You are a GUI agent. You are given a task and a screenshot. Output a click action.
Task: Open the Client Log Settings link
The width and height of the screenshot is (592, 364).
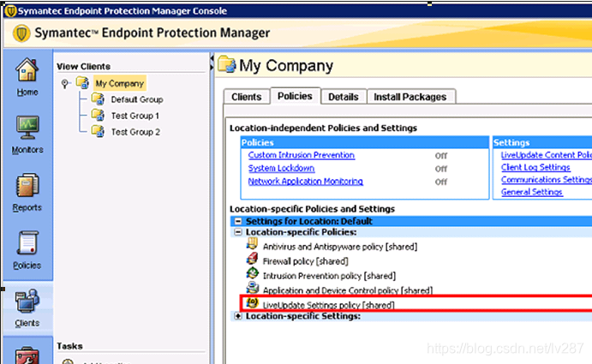click(x=535, y=167)
